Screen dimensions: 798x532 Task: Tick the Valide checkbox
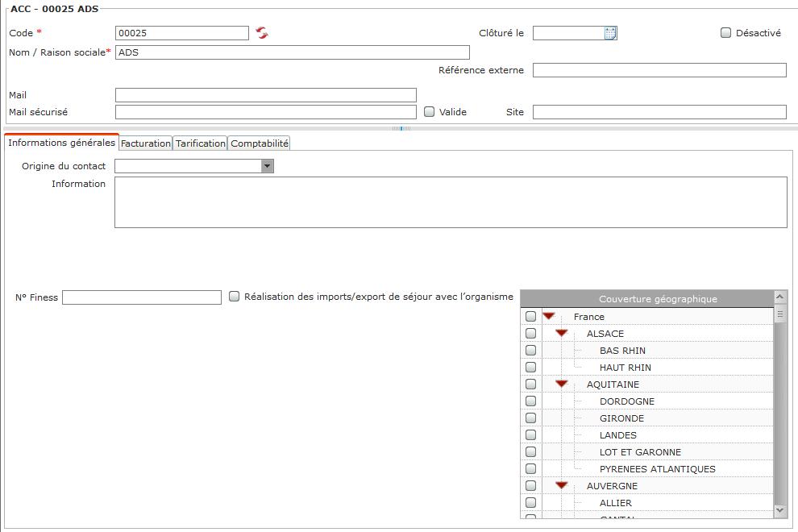[x=429, y=111]
